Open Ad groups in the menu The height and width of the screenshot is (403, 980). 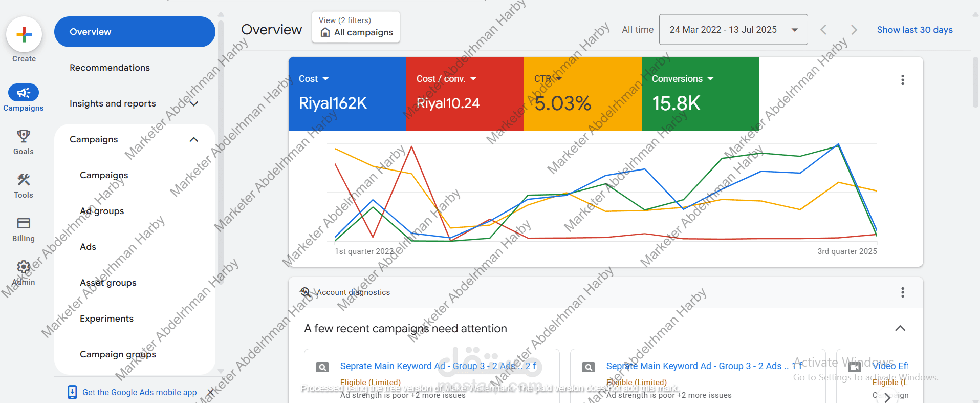[x=102, y=211]
